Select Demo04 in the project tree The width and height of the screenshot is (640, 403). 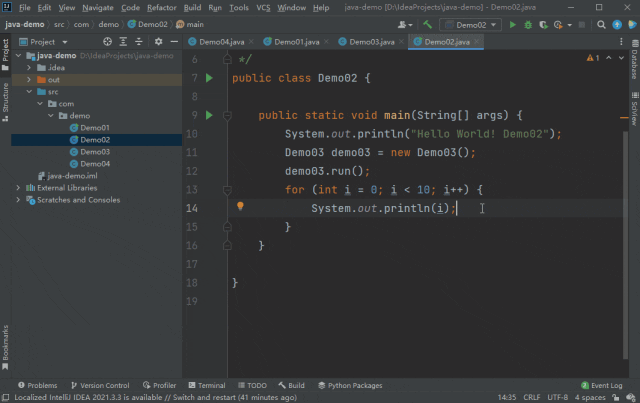click(95, 163)
